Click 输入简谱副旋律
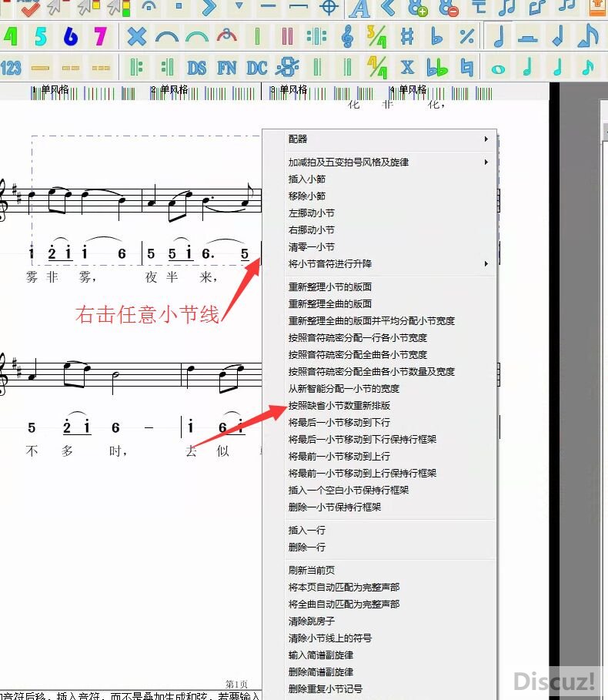The width and height of the screenshot is (608, 700). [x=321, y=655]
